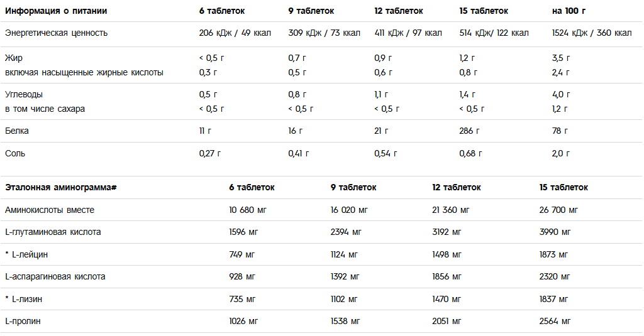Select the '6 таблеток' nutrition column header

coord(222,11)
